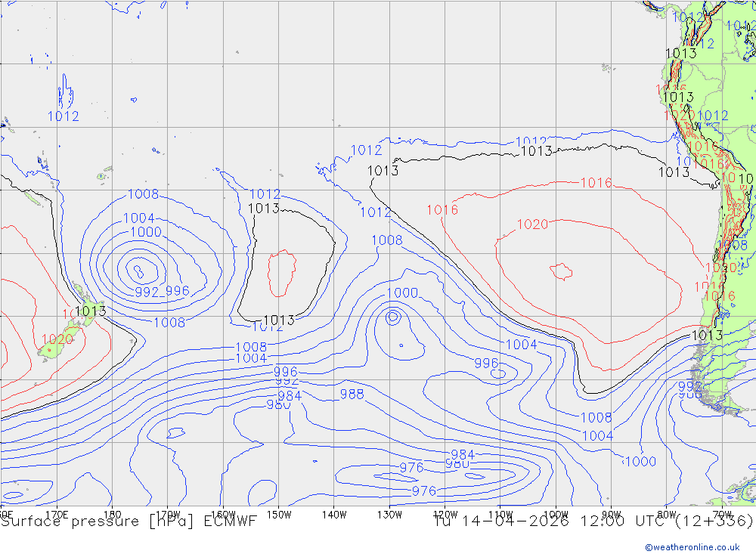
Task: Click the 1012 label beside the small western islands
Action: [x=64, y=116]
